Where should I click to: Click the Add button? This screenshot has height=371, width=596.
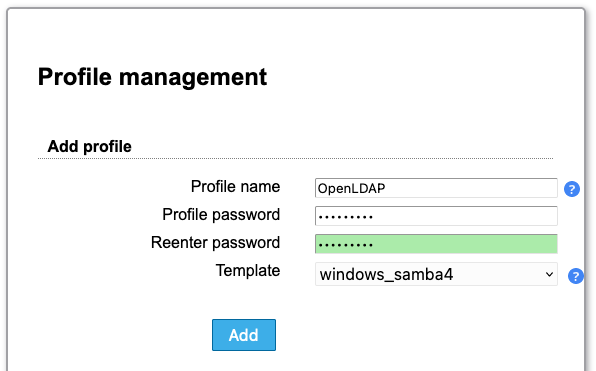point(244,335)
